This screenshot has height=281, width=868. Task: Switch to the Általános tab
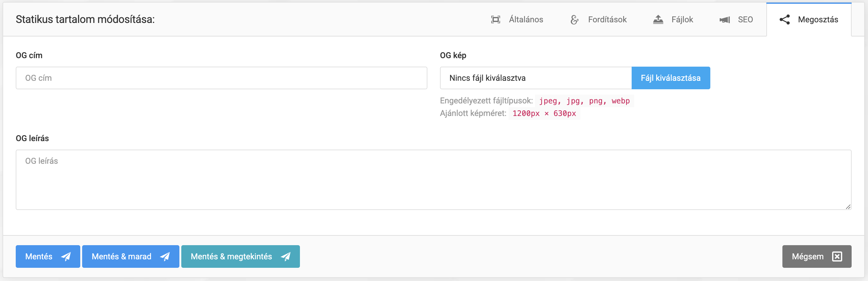(526, 19)
